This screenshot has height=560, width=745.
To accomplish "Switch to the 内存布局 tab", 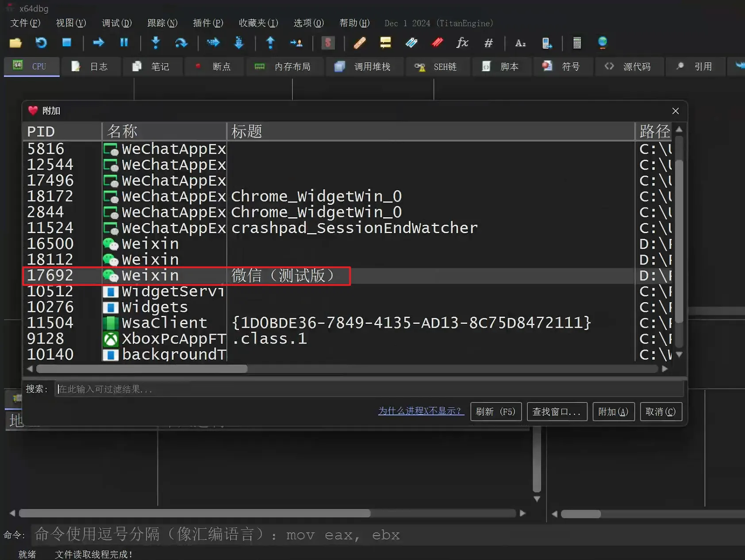I will click(284, 66).
